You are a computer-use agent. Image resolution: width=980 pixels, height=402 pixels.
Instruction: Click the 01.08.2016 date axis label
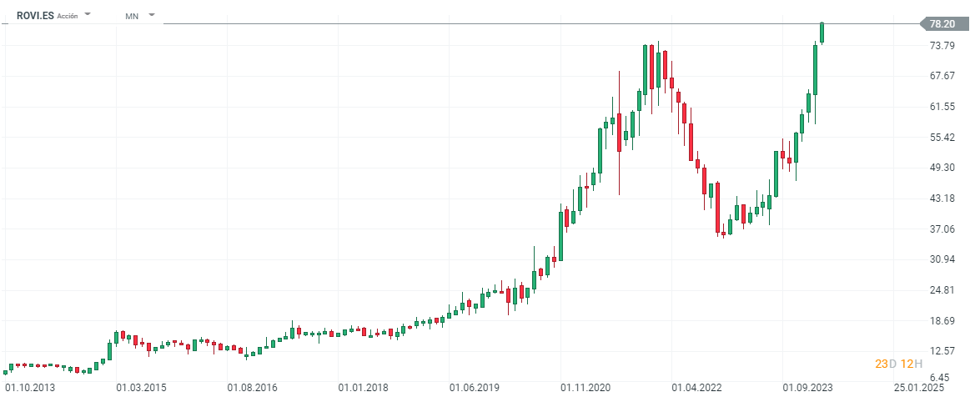250,388
